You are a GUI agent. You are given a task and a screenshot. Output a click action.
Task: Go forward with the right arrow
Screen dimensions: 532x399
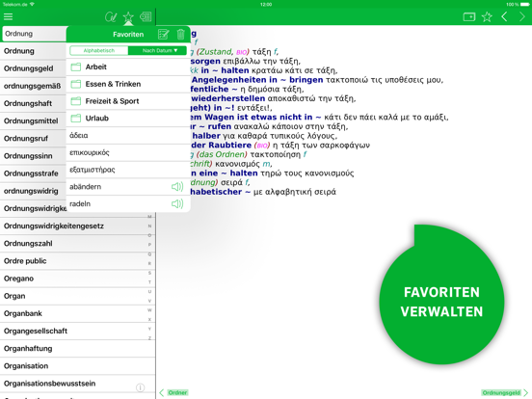[522, 16]
